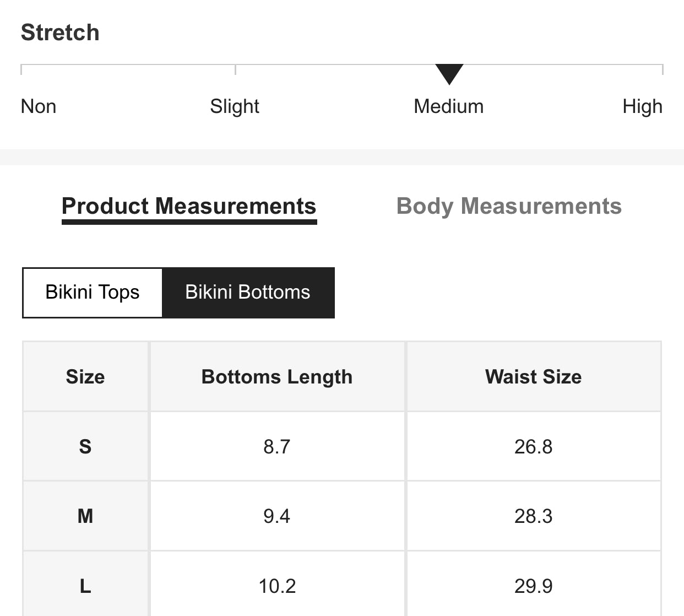This screenshot has width=684, height=616.
Task: Select the size S row label
Action: [x=85, y=446]
